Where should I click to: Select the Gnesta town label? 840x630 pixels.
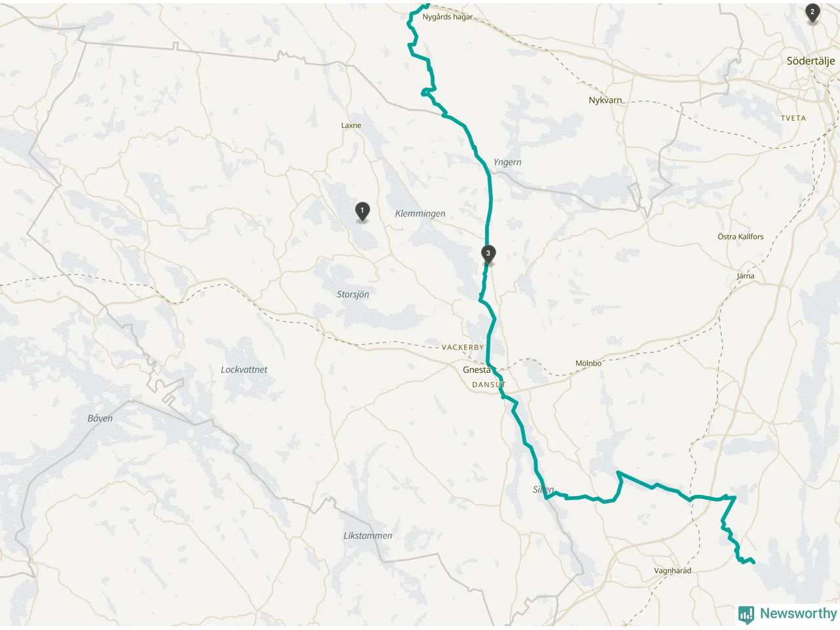[476, 370]
